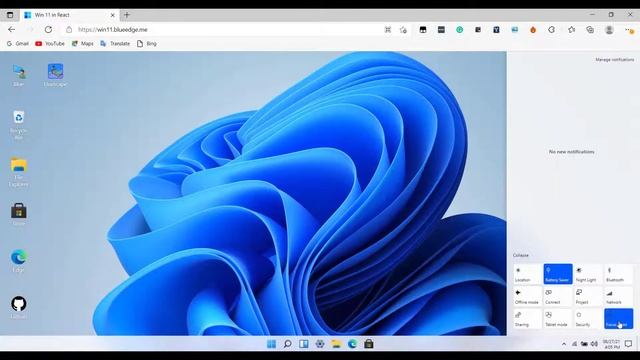Click the notification center tray icon
The height and width of the screenshot is (360, 640).
point(629,344)
